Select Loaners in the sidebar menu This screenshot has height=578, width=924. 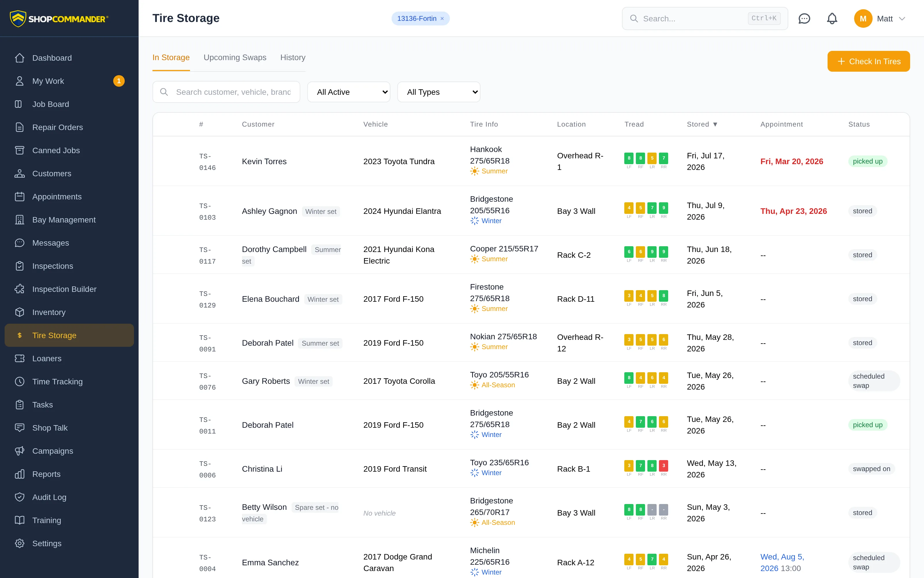69,359
